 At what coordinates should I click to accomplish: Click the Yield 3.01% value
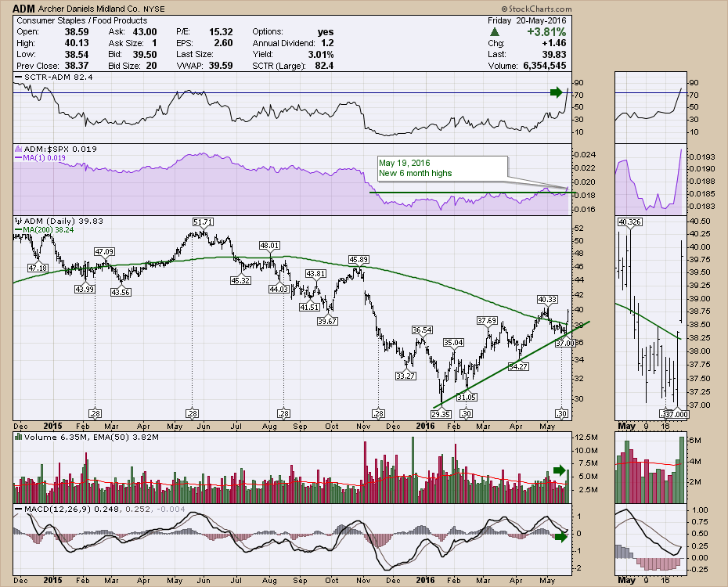point(321,54)
